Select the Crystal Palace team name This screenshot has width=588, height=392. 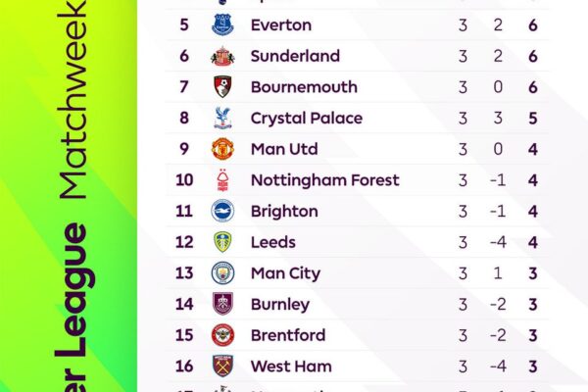coord(306,119)
